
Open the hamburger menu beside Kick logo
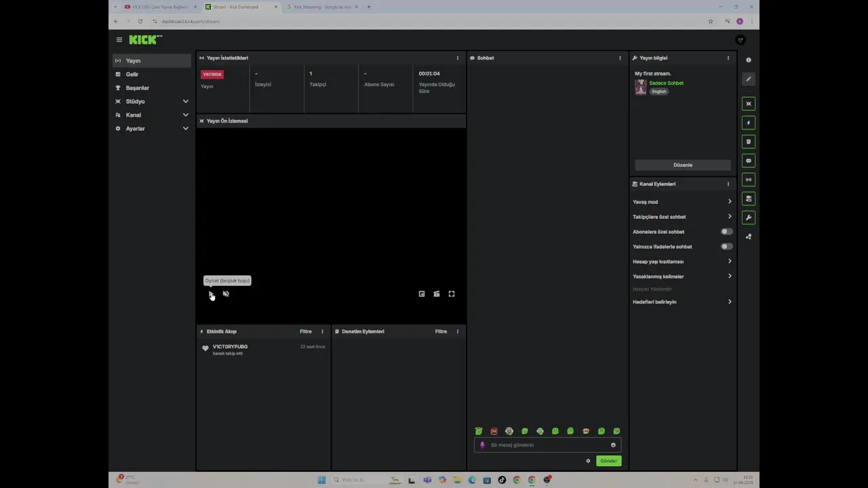click(119, 40)
